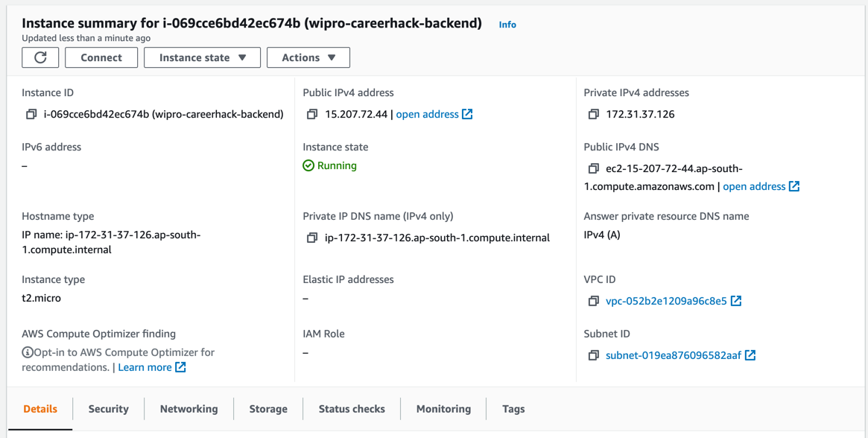The height and width of the screenshot is (438, 868).
Task: Follow the Compute Optimizer Learn more link
Action: 145,367
